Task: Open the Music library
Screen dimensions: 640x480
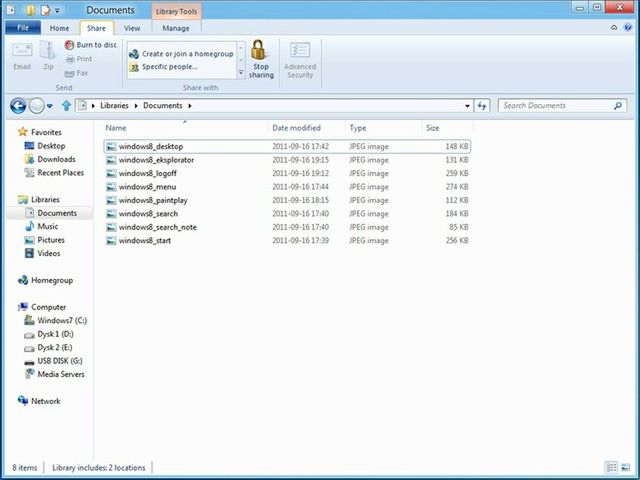Action: pyautogui.click(x=42, y=226)
